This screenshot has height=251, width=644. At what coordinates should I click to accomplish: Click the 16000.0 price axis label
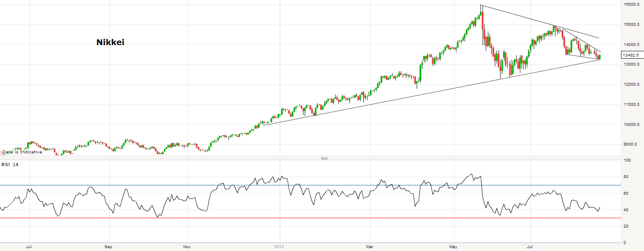631,5
